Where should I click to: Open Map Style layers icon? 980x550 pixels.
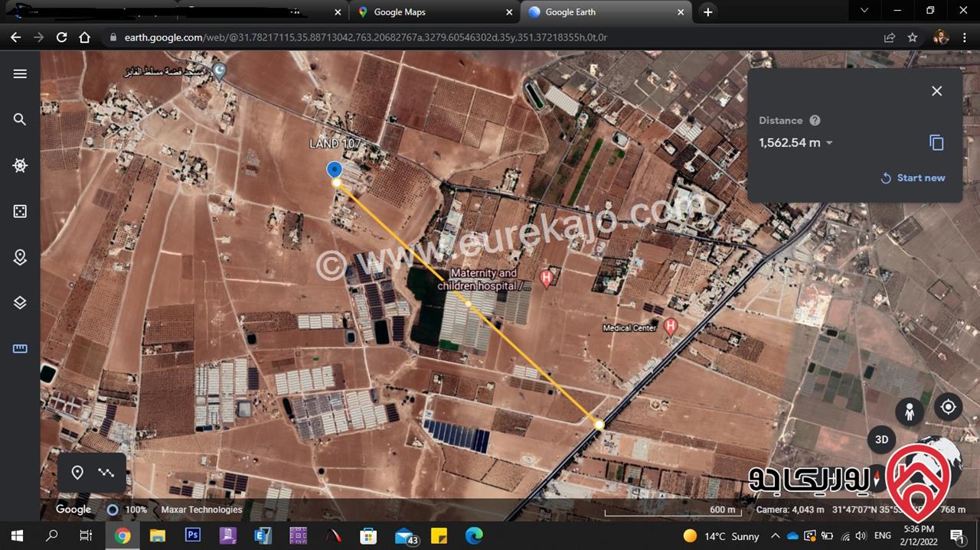click(20, 303)
